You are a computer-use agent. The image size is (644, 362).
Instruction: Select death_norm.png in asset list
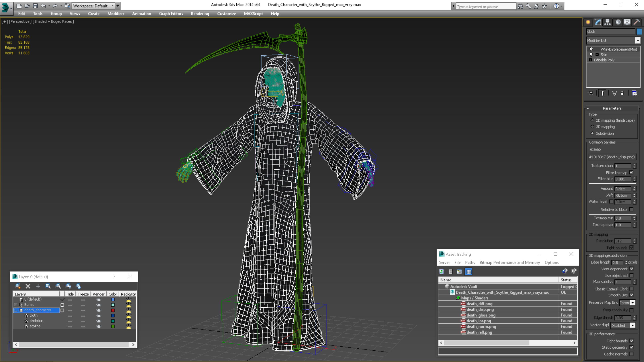point(481,326)
